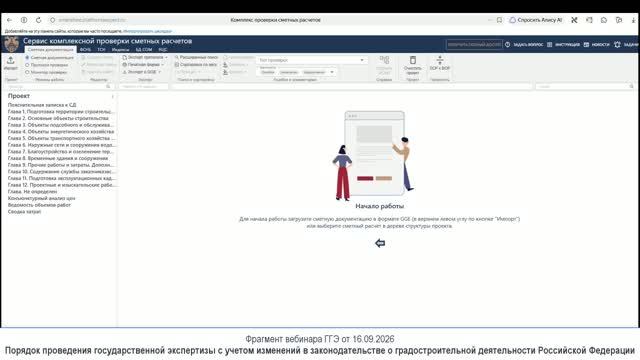Select Протокол проверки radio button
The width and height of the screenshot is (640, 360).
[27, 65]
